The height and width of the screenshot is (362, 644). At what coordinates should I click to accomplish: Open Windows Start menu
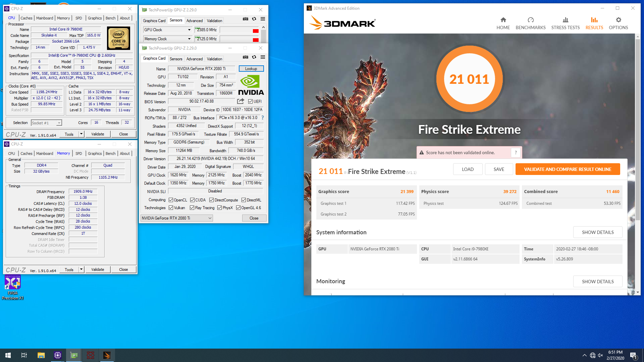click(x=8, y=355)
